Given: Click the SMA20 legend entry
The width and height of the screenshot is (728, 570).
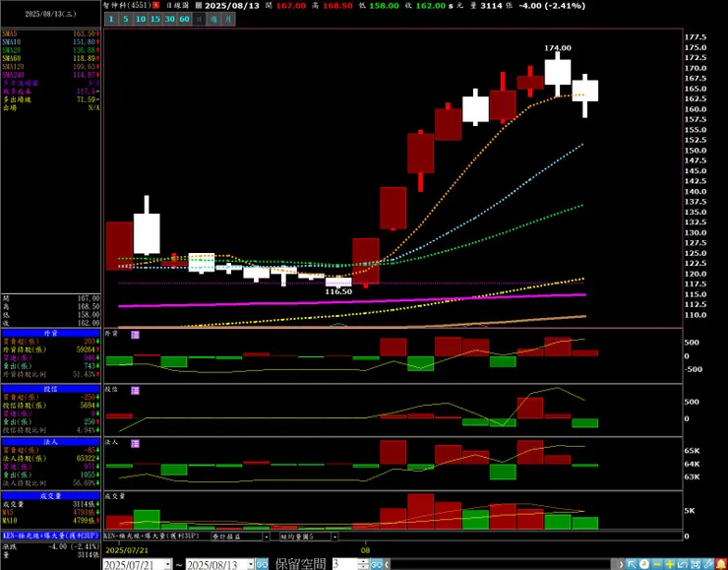Looking at the screenshot, I should (x=50, y=50).
